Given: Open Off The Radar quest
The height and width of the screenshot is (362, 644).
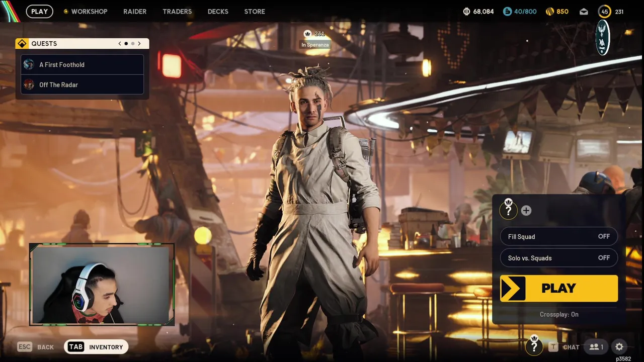Looking at the screenshot, I should (83, 84).
